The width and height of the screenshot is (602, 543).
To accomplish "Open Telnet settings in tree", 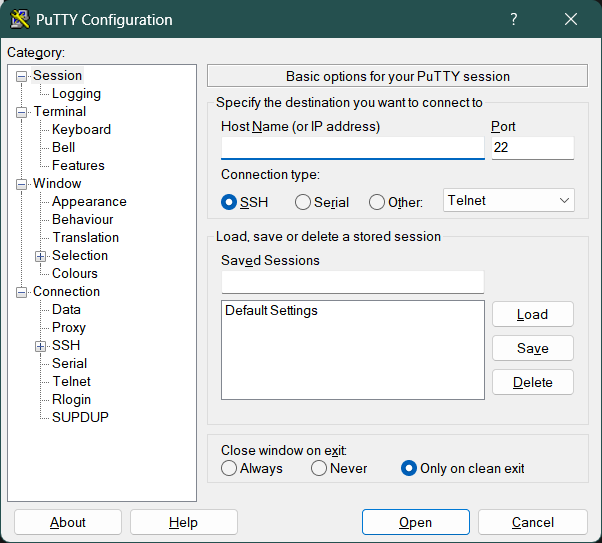I will point(71,381).
